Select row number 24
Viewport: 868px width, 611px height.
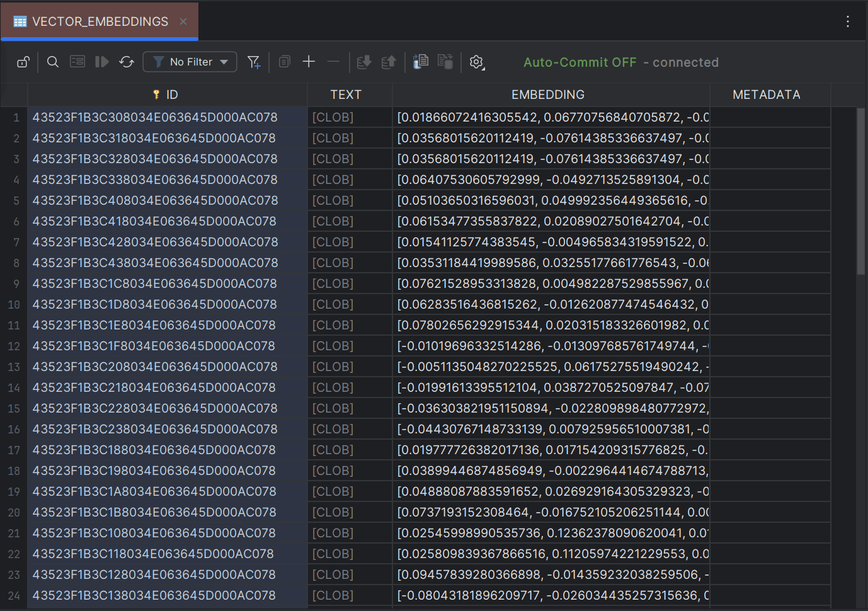pyautogui.click(x=14, y=596)
